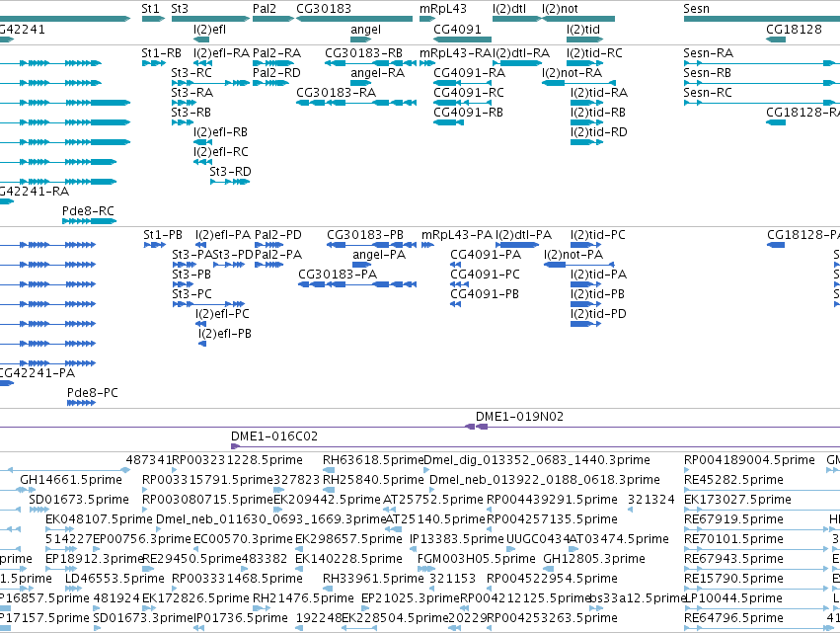Select transcript l(2)not-RA
This screenshot has height=633, width=840.
tap(578, 83)
